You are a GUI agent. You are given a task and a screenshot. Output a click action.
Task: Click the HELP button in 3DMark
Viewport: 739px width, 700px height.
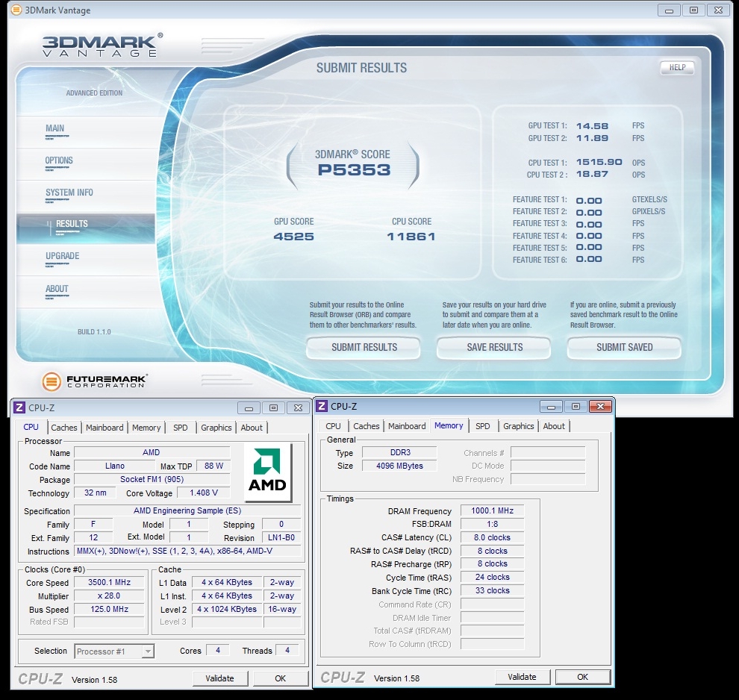677,67
